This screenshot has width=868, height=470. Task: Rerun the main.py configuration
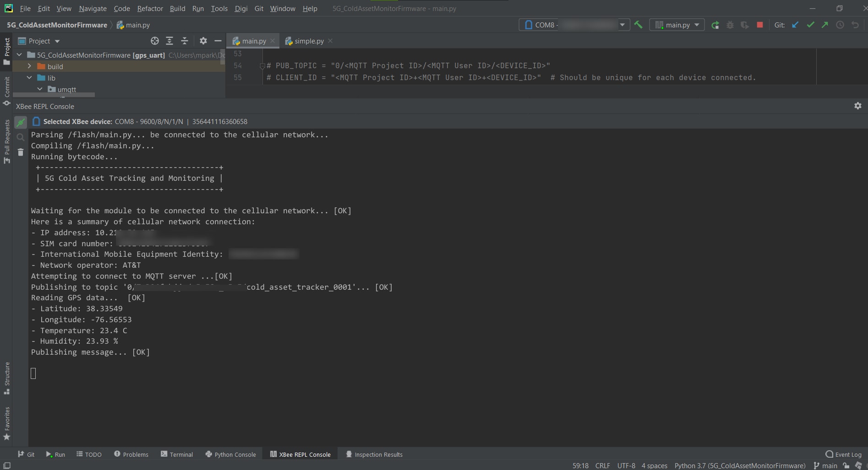tap(715, 25)
